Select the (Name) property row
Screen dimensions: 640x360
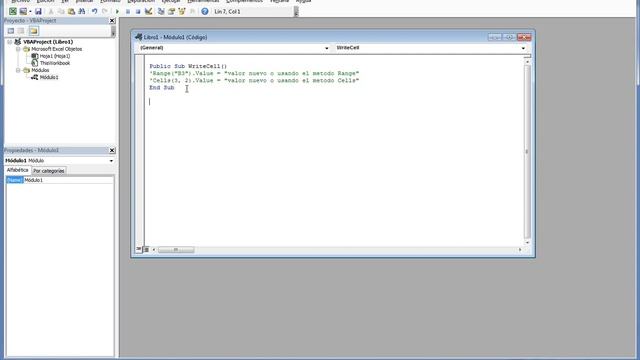point(14,180)
